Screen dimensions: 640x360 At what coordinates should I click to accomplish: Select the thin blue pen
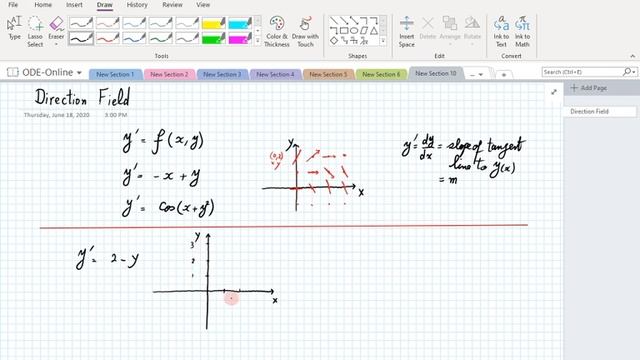[x=134, y=23]
